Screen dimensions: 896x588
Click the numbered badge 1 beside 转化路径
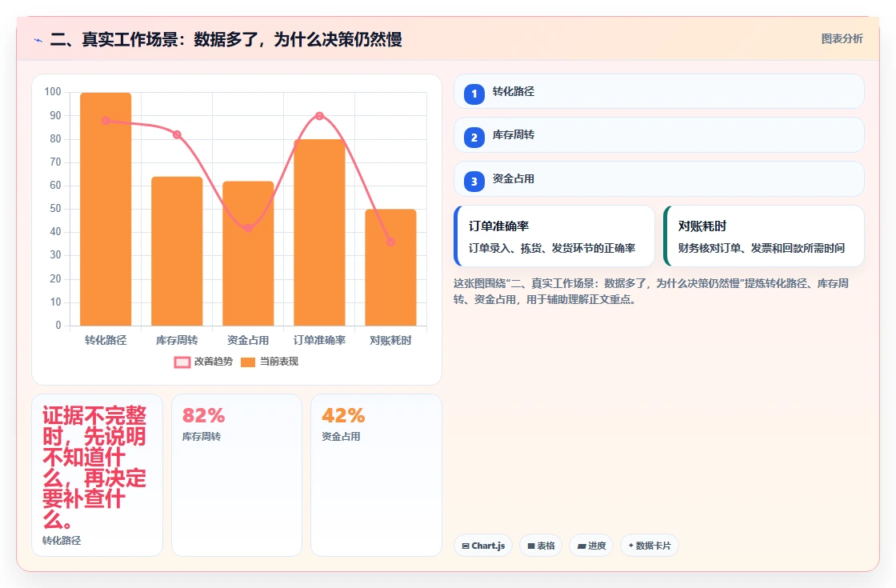point(474,94)
